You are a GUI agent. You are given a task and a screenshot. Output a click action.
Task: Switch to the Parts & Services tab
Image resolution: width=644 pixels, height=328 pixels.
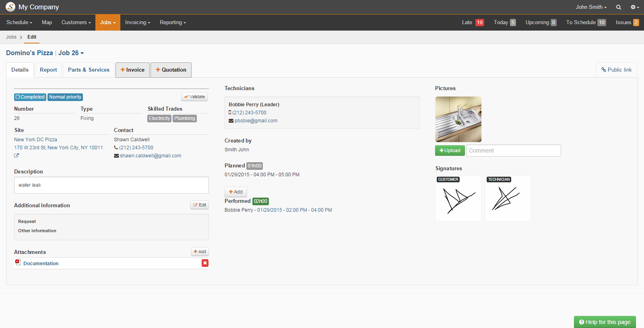(89, 70)
